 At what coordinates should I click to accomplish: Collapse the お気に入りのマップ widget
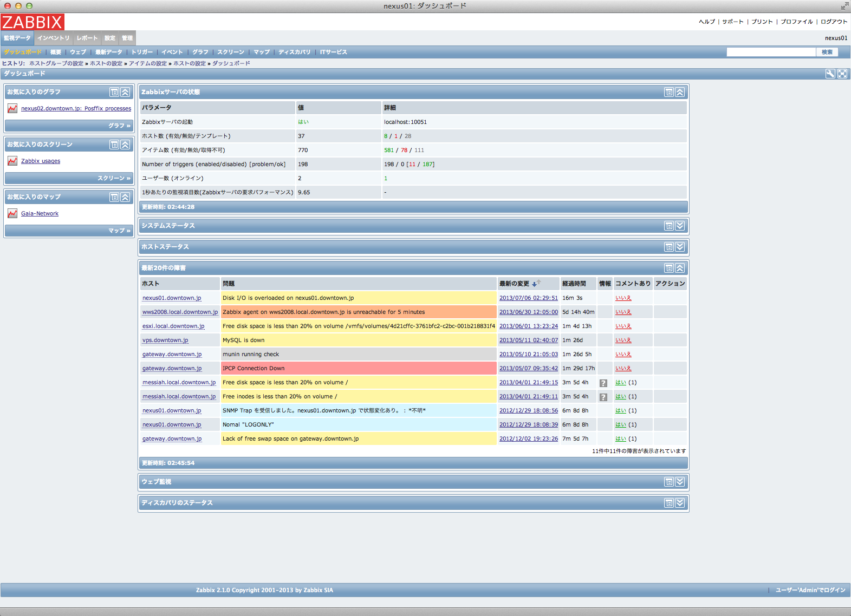coord(125,197)
